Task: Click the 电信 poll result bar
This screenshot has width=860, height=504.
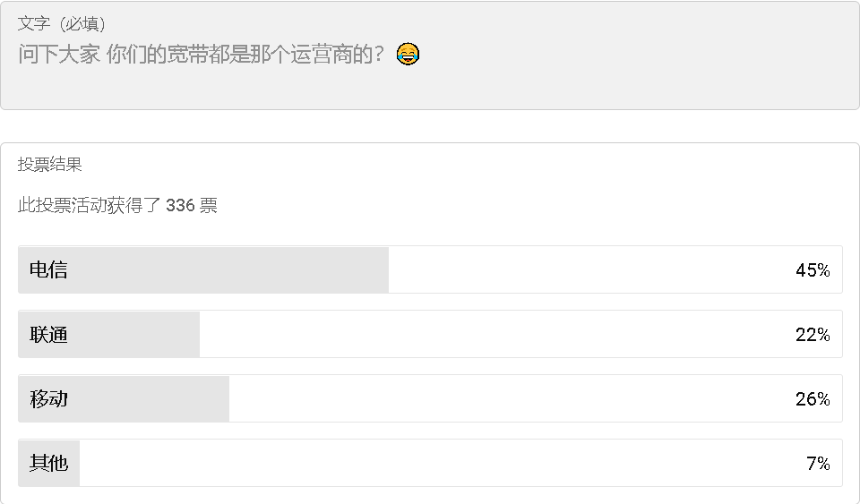Action: [430, 269]
